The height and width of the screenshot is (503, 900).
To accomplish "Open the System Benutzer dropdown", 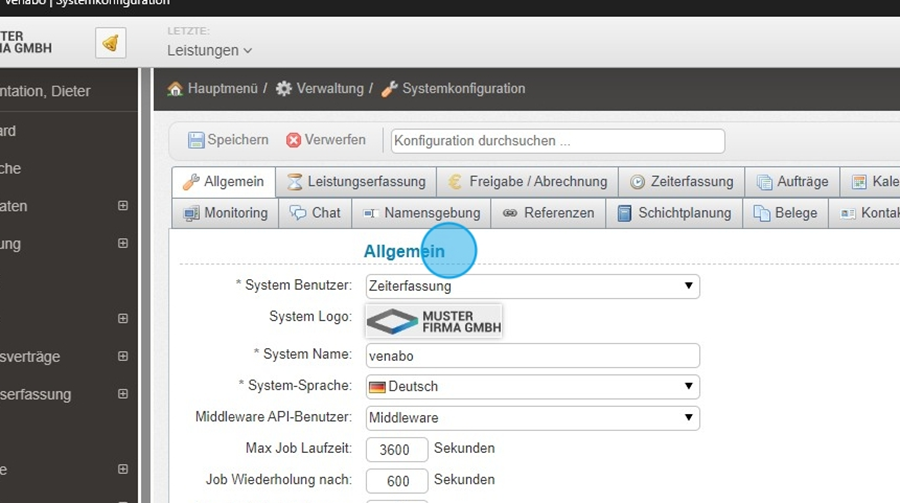I will (x=532, y=286).
